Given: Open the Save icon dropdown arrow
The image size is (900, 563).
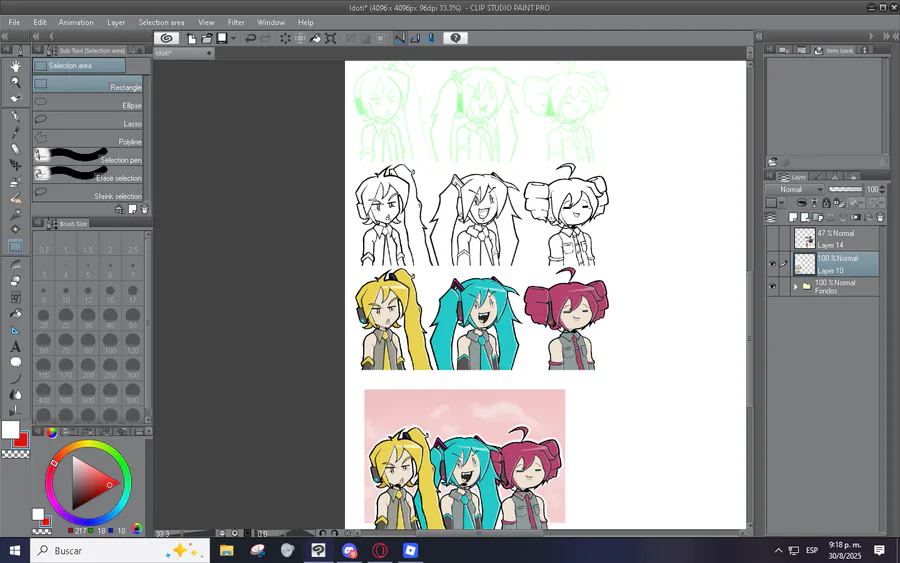Looking at the screenshot, I should pyautogui.click(x=233, y=38).
